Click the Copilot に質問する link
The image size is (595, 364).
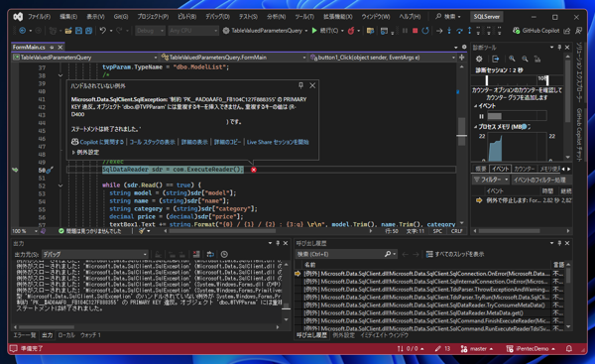coord(97,142)
